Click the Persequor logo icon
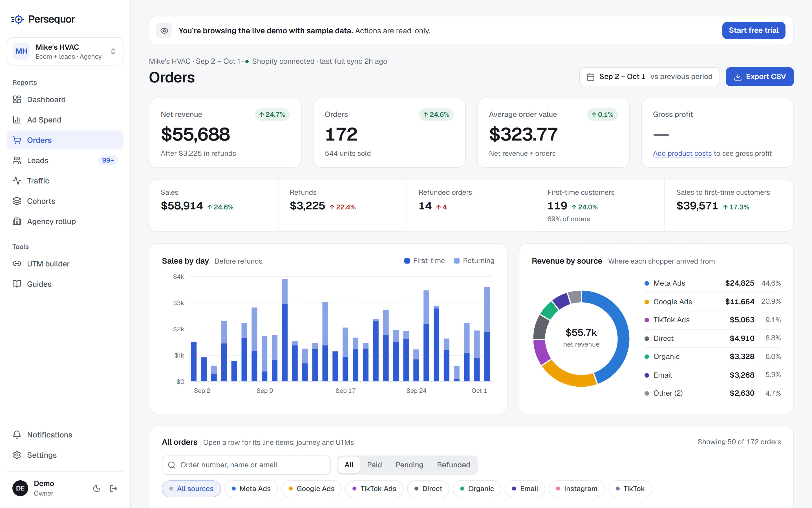This screenshot has width=812, height=508. 17,19
